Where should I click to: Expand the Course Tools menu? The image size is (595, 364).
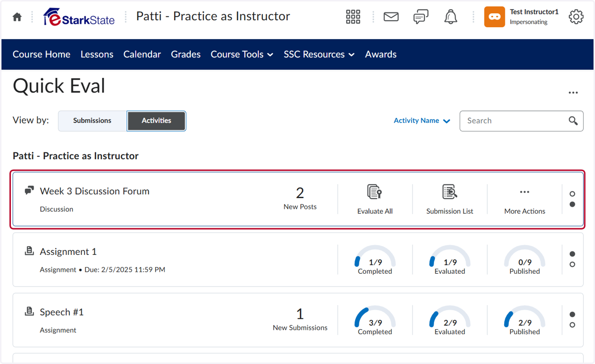coord(242,55)
